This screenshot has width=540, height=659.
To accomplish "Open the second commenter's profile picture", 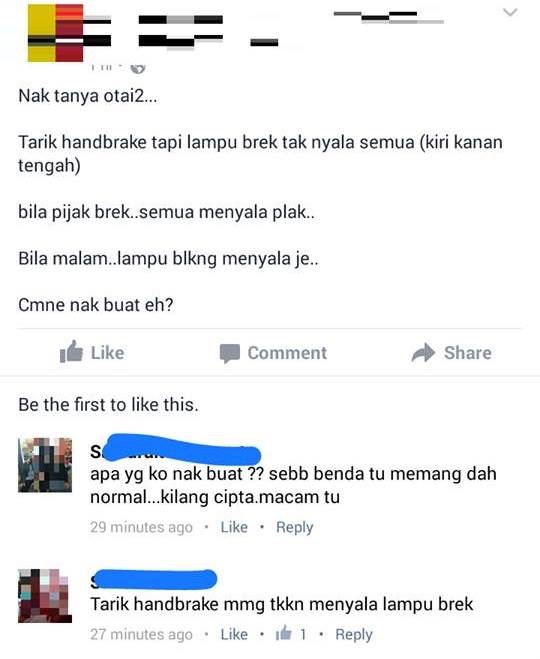I will [45, 596].
